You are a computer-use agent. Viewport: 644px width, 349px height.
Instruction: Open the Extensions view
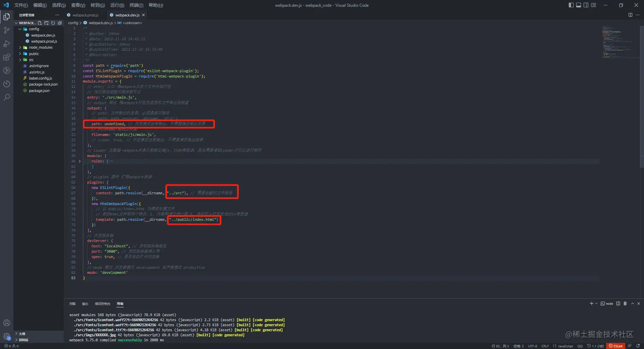coord(7,57)
